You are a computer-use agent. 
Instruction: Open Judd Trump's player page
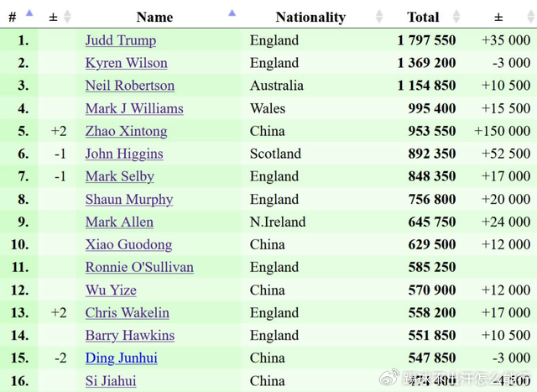coord(120,40)
